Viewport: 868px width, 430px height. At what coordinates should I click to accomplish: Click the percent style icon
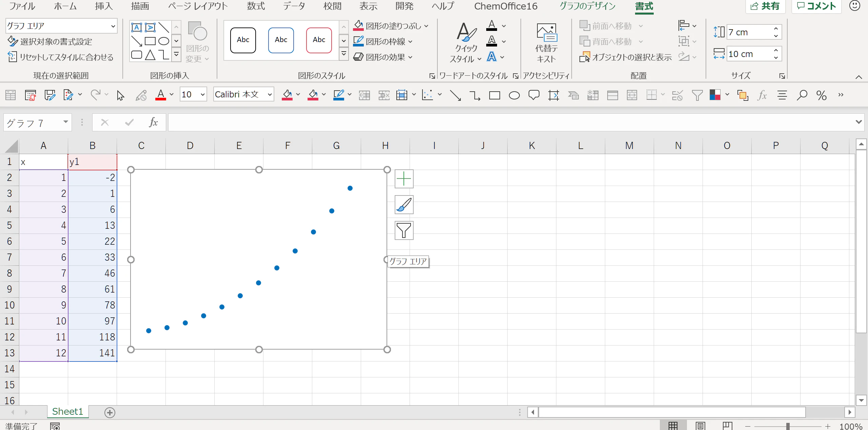point(822,95)
